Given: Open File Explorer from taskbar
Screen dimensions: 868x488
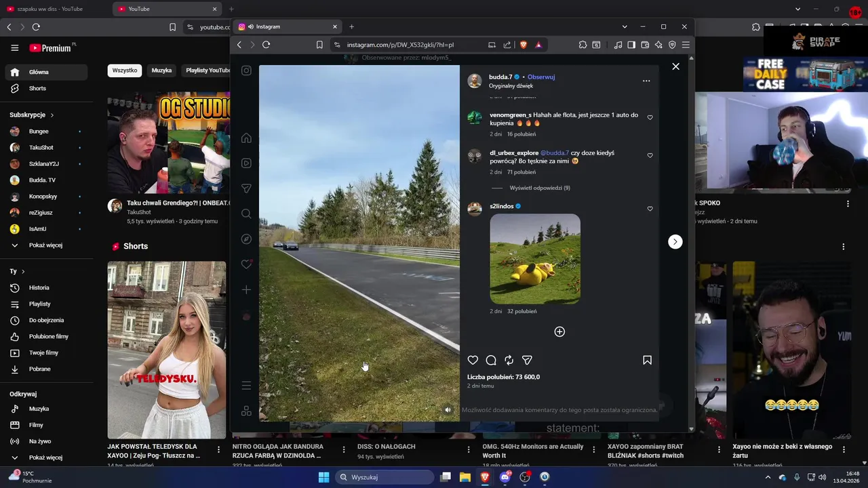Looking at the screenshot, I should coord(465,477).
